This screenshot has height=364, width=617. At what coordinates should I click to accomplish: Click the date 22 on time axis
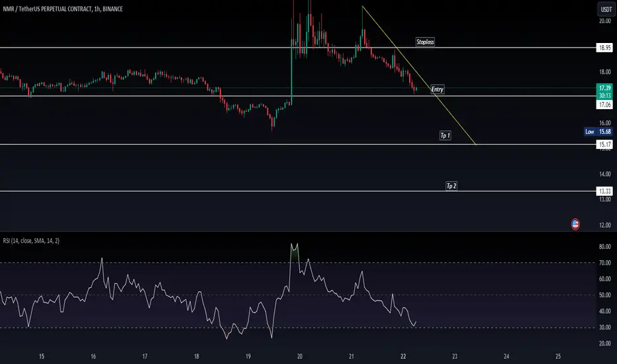click(x=403, y=356)
